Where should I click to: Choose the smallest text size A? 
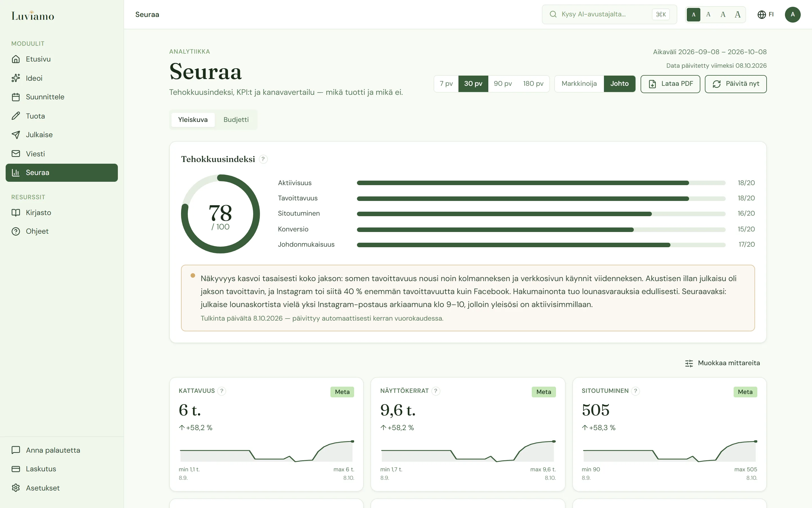694,14
